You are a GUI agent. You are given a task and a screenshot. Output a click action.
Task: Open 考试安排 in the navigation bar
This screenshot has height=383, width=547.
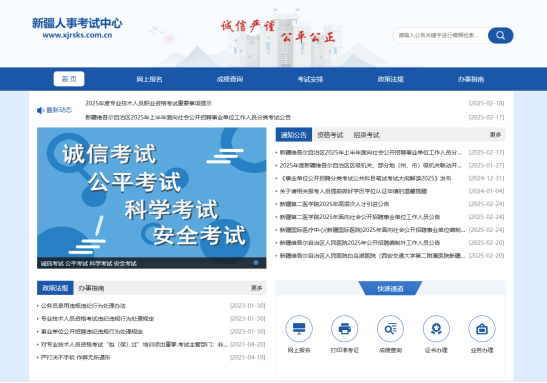click(310, 79)
